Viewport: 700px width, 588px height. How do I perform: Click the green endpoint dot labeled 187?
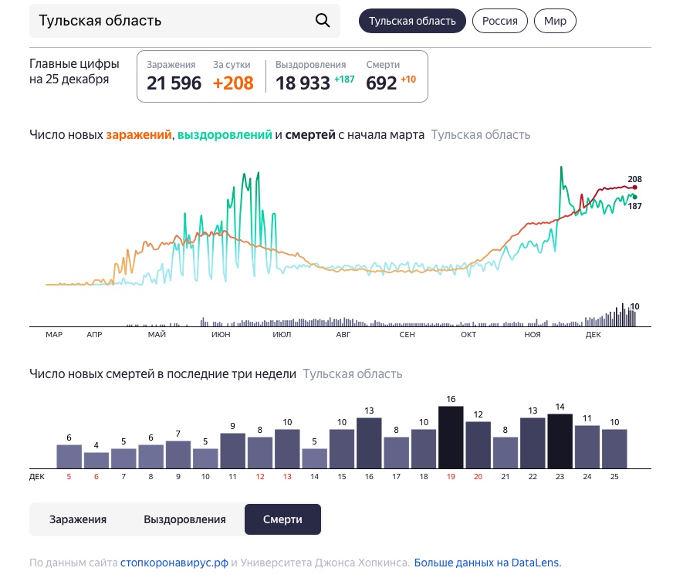pos(634,197)
